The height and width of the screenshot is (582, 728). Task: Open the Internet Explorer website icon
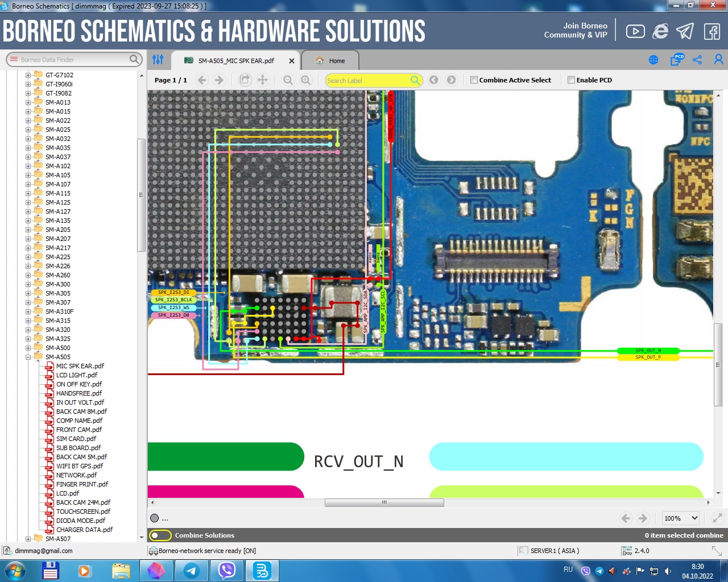click(x=660, y=31)
